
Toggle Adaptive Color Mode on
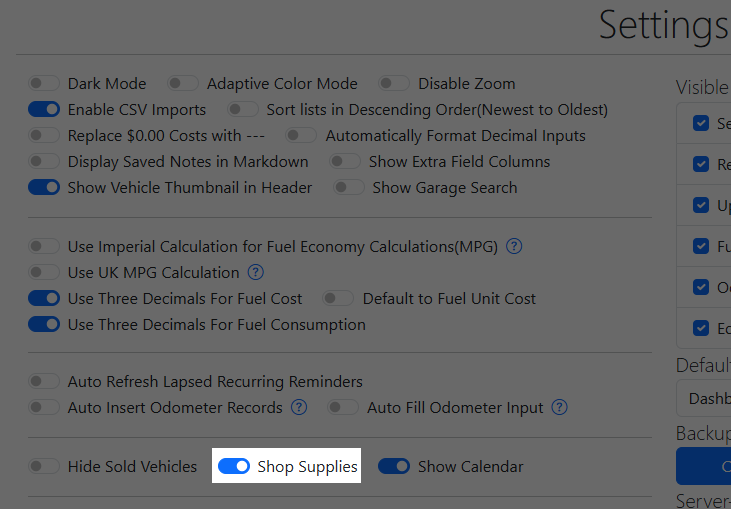183,84
